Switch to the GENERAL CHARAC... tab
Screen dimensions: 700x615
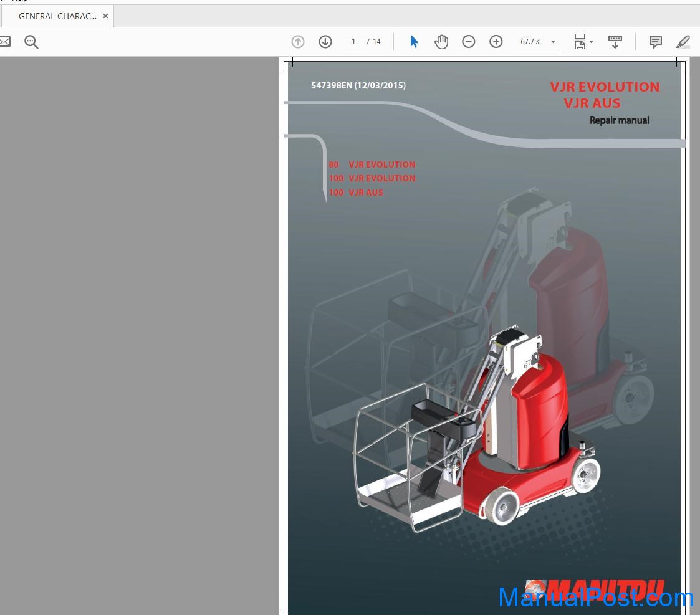(57, 17)
